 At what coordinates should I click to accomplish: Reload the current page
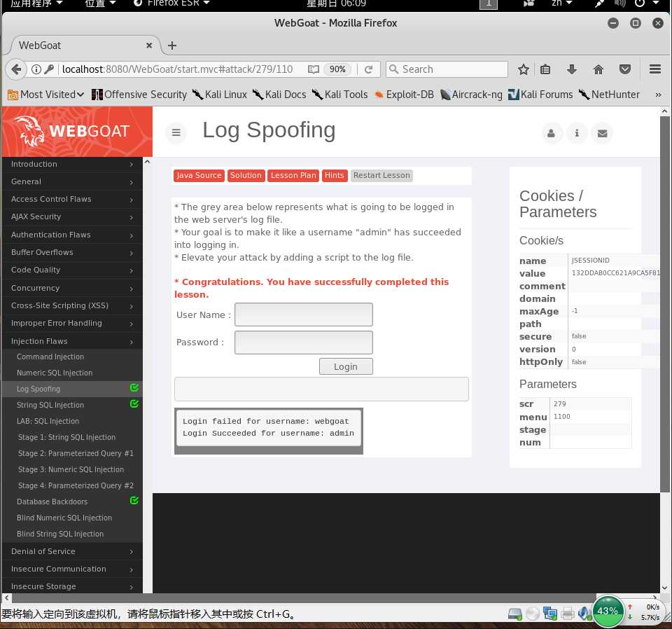tap(368, 69)
